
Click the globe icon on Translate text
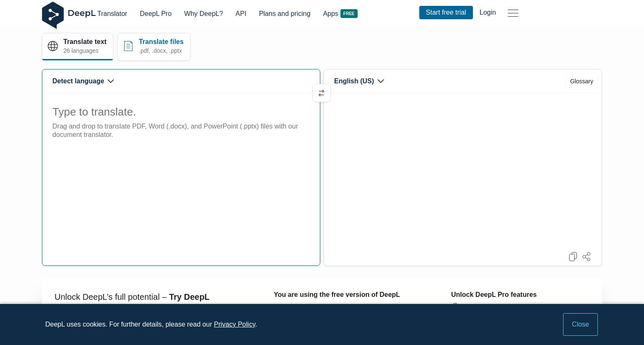[x=53, y=46]
